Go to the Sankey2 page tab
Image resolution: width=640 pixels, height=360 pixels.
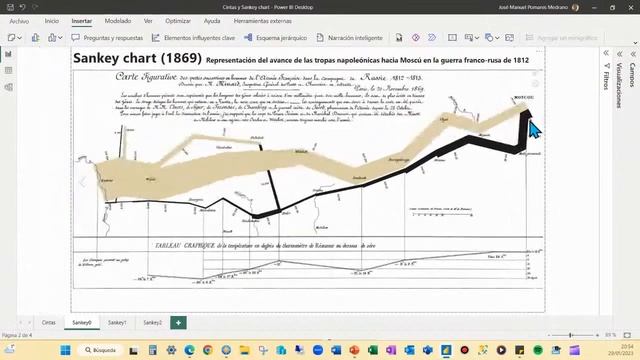click(x=152, y=322)
